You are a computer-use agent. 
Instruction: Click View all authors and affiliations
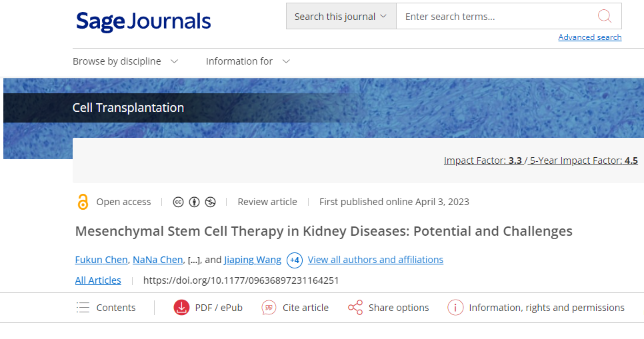pyautogui.click(x=375, y=260)
